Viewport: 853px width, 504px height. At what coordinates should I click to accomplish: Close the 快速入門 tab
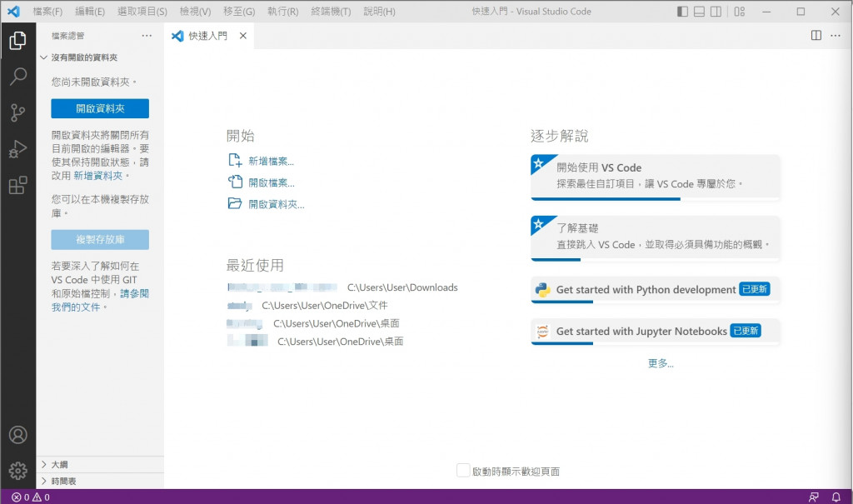pyautogui.click(x=243, y=35)
